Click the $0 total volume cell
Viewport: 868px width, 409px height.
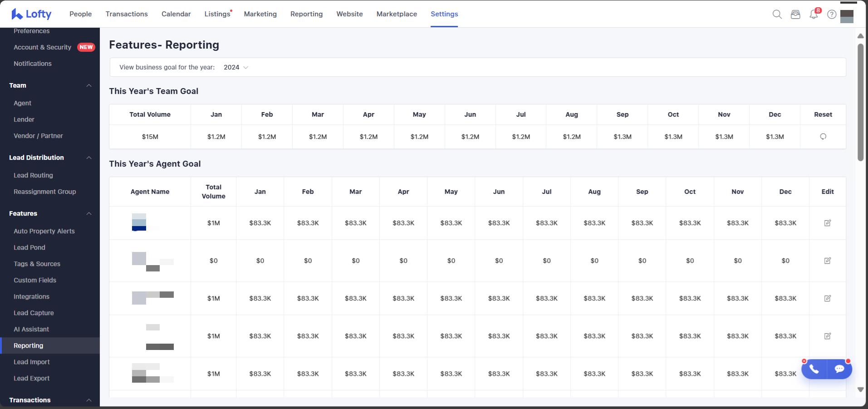click(214, 261)
